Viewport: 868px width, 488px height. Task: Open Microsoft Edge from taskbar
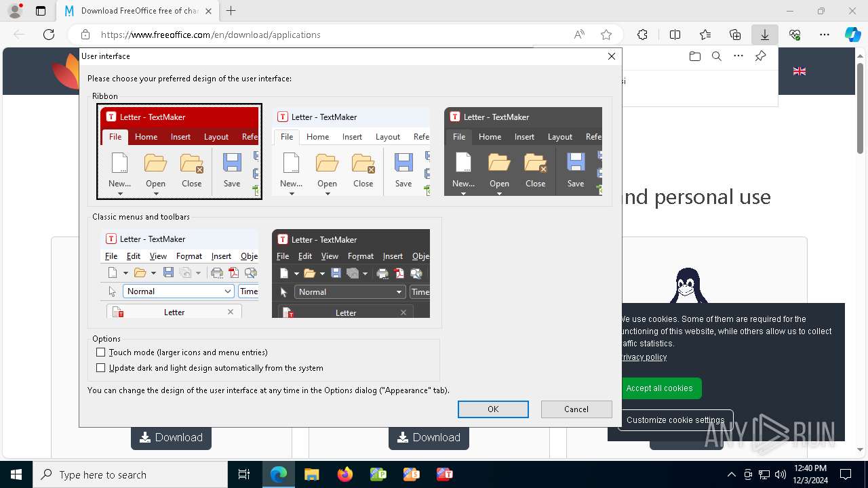(x=279, y=474)
